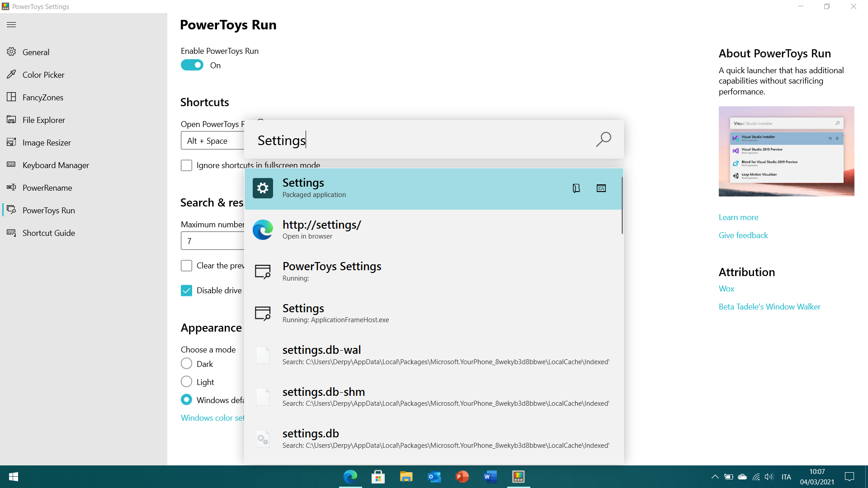Expand hidden icons in the system tray

coord(715,476)
